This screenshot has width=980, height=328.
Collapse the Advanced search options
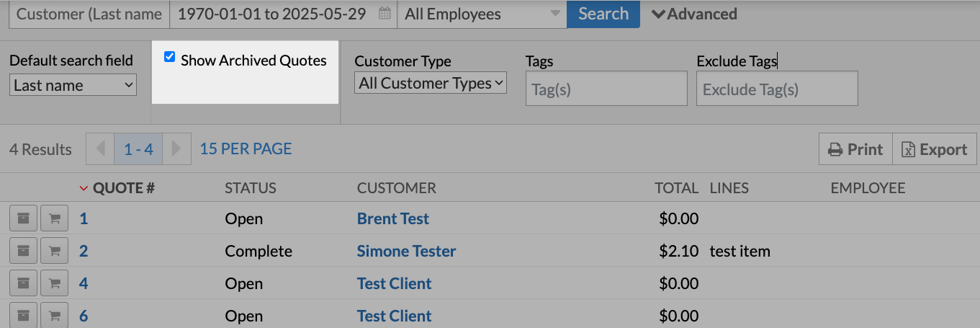click(694, 14)
